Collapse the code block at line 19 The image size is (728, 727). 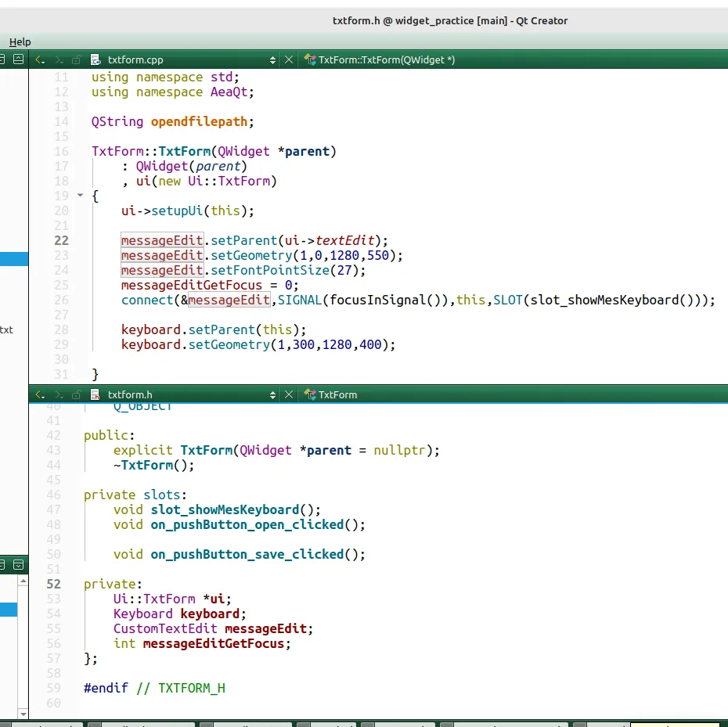point(81,196)
